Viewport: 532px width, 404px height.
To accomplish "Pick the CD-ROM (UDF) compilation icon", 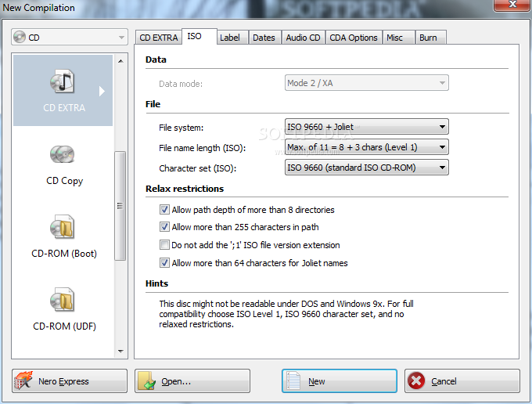I will click(62, 300).
